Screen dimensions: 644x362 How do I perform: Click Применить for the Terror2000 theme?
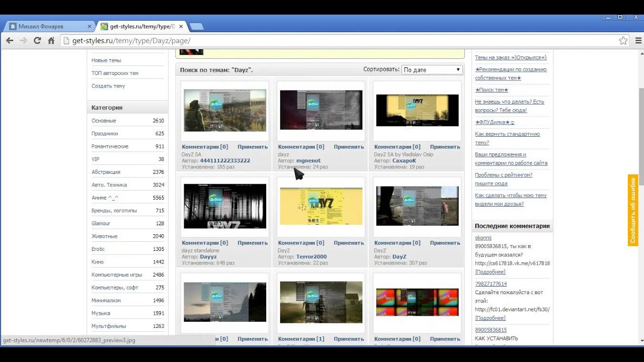click(x=349, y=243)
